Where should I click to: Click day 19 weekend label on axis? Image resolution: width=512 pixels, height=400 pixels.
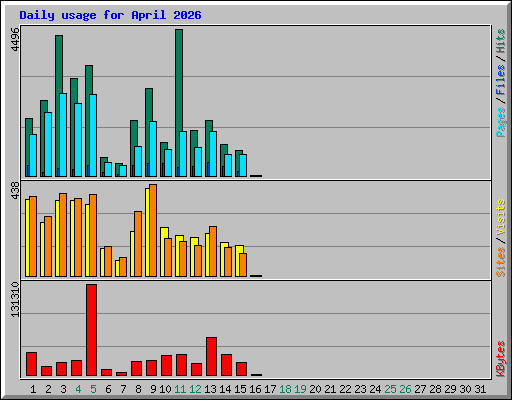[x=300, y=389]
